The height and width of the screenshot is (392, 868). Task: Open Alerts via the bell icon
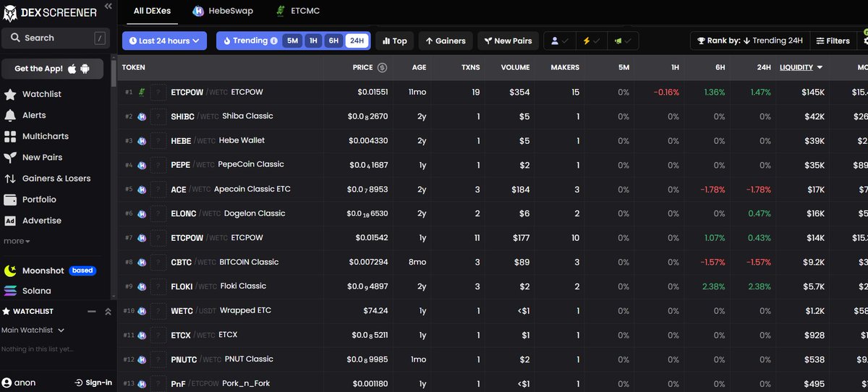tap(10, 115)
